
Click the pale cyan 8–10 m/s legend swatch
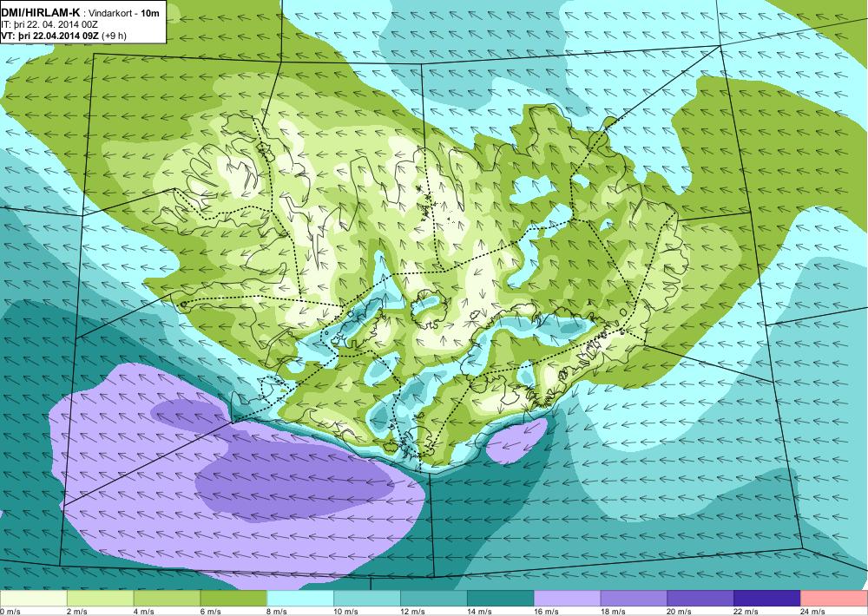coord(300,599)
